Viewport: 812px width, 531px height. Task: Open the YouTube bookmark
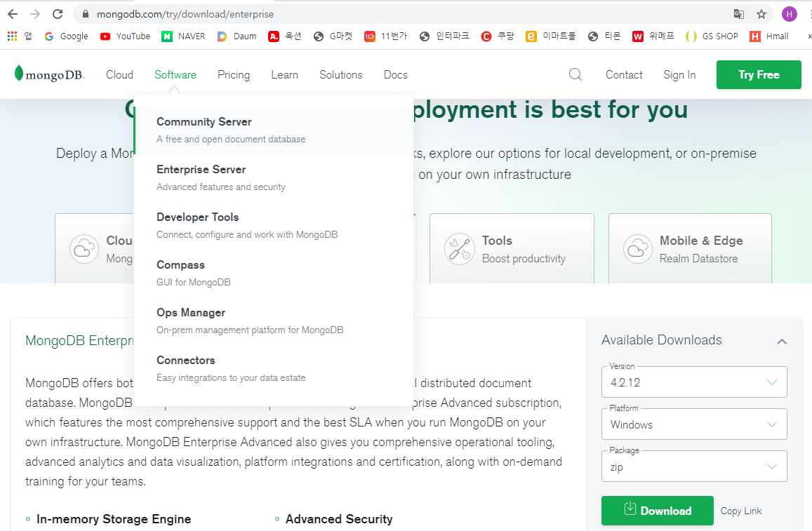[125, 36]
